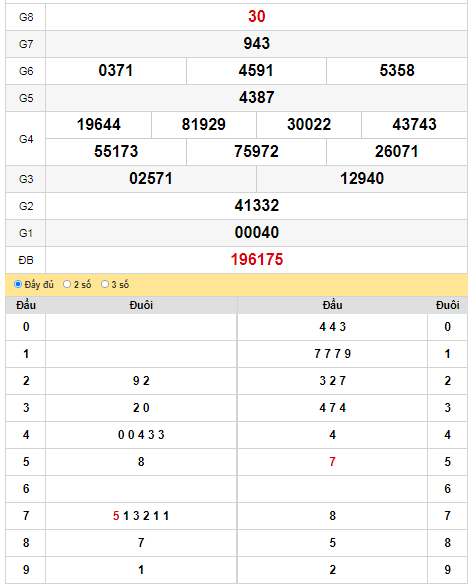Click the G4 number 75972
Viewport: 470px width, 587px height.
257,151
